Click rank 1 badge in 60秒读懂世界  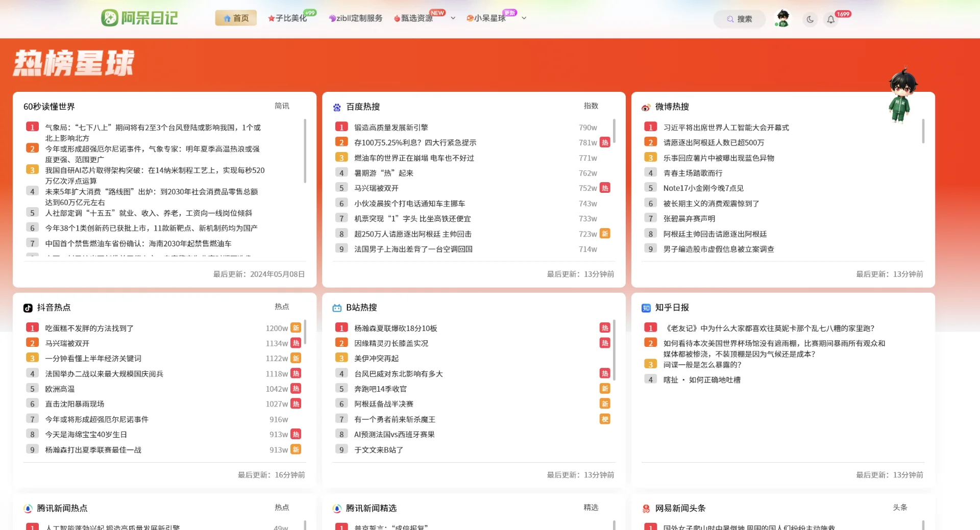coord(32,127)
